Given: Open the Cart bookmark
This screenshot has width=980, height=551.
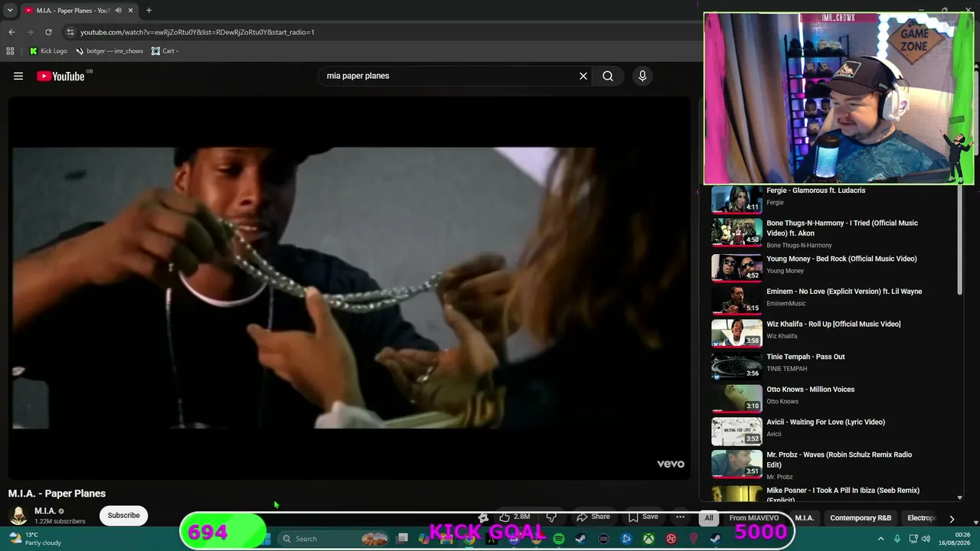Looking at the screenshot, I should [165, 51].
